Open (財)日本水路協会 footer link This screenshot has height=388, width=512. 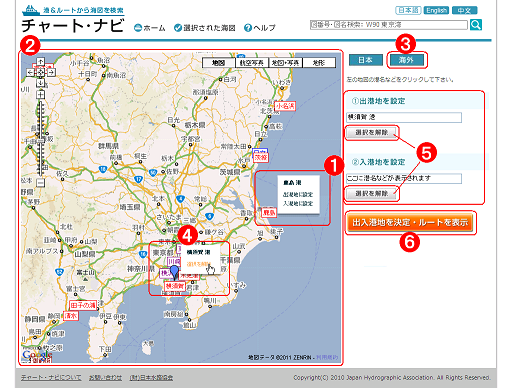click(x=151, y=377)
